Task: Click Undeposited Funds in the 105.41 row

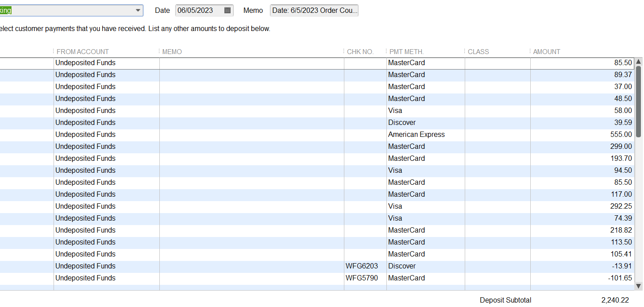Action: [x=85, y=254]
